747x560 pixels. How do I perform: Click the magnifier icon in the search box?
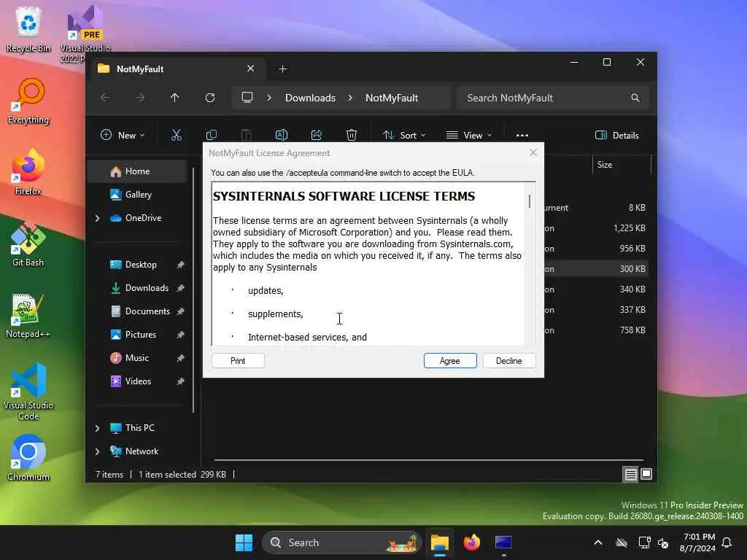point(635,98)
